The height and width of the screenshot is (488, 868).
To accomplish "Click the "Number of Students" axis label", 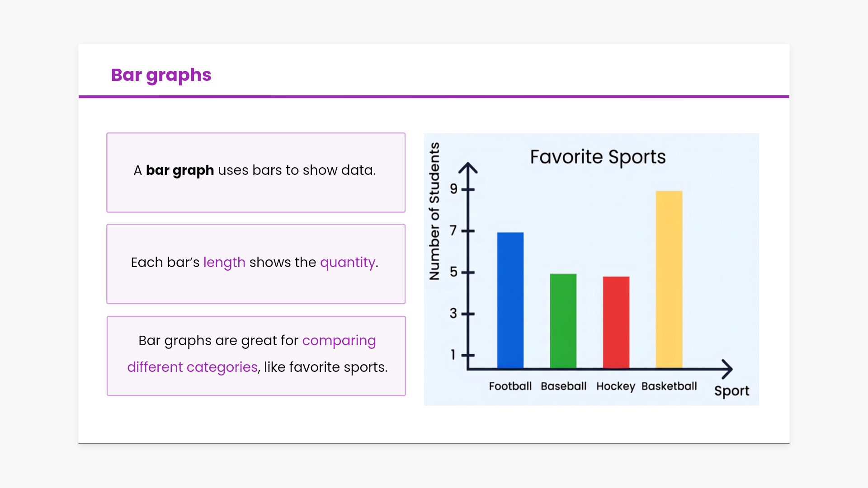I will coord(434,211).
